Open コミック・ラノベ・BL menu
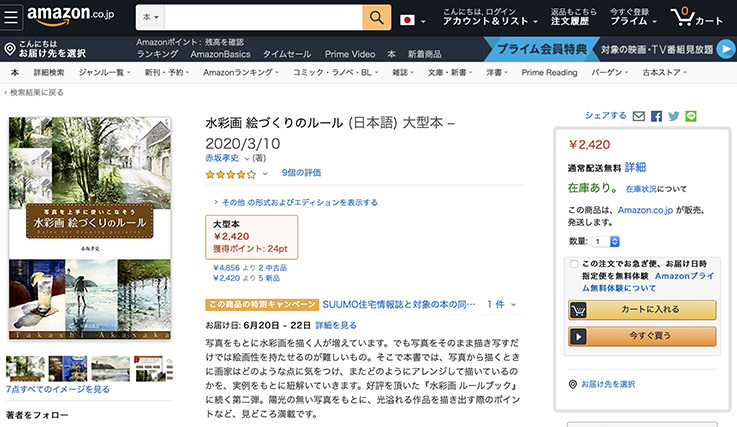The width and height of the screenshot is (737, 427). click(x=335, y=72)
